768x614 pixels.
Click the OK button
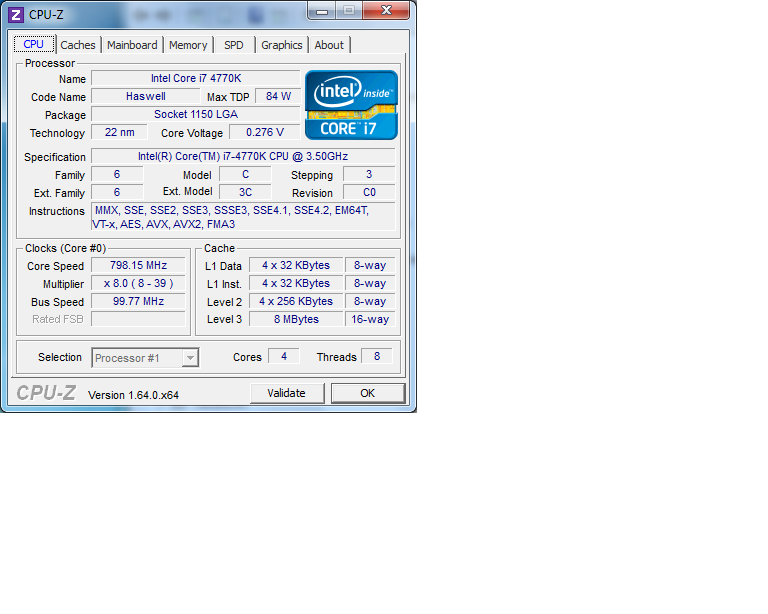[x=368, y=393]
